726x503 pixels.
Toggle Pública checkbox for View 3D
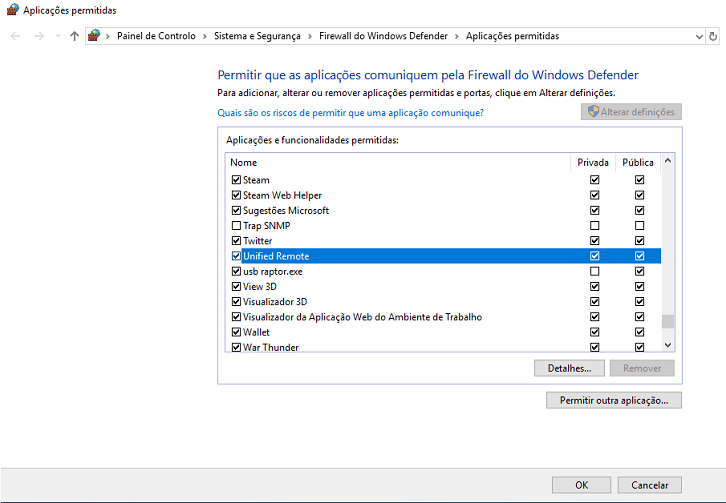click(x=639, y=286)
